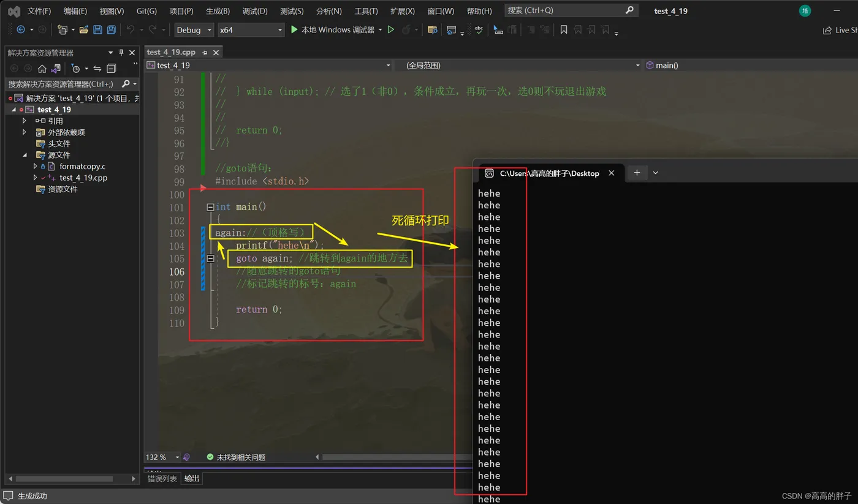The width and height of the screenshot is (858, 504).
Task: Collapse the test_4_19 project node
Action: pos(13,110)
